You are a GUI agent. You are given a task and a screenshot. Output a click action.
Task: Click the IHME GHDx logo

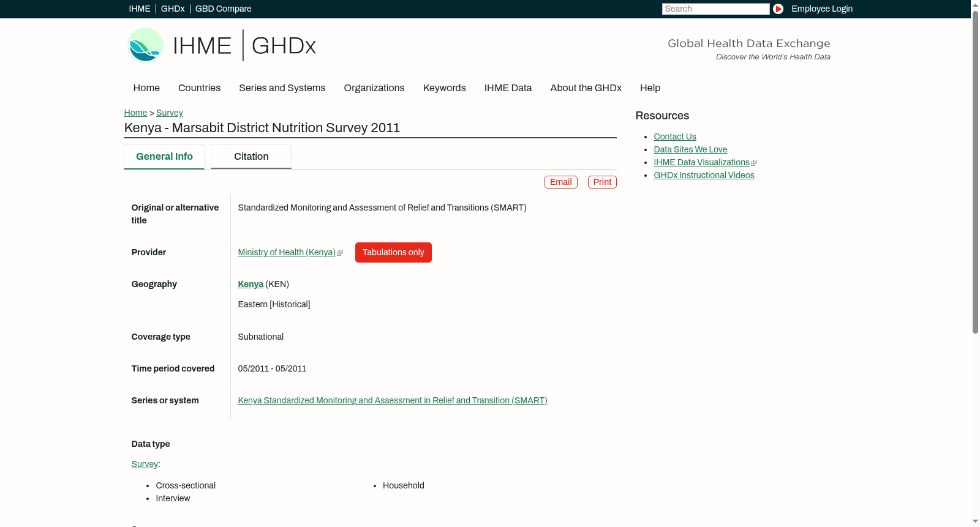coord(221,45)
